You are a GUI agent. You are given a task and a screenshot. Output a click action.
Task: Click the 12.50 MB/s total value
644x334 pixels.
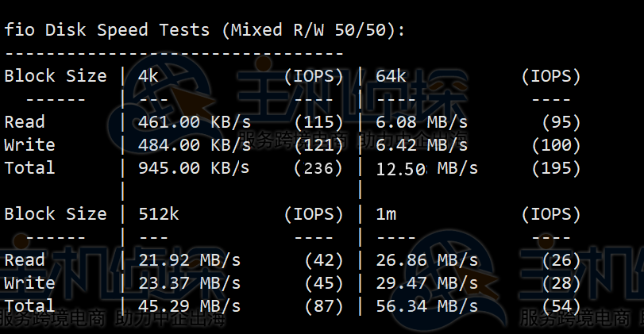[426, 168]
